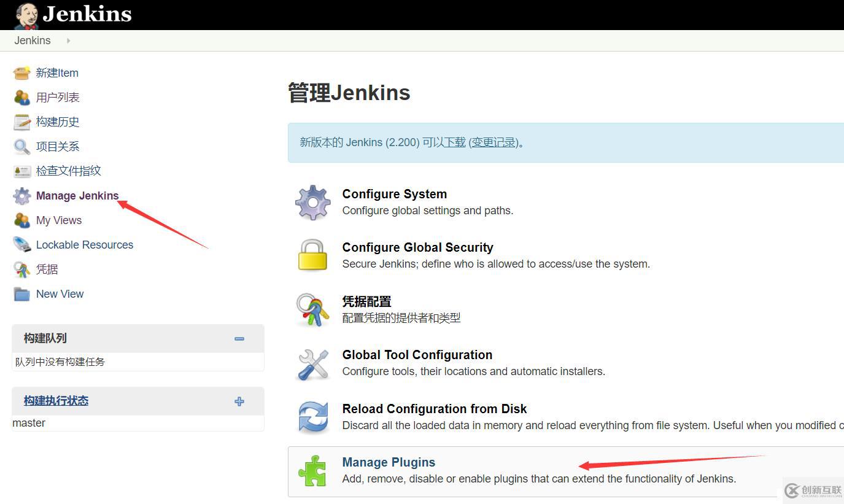Click the Manage Plugins puzzle piece icon

point(312,471)
